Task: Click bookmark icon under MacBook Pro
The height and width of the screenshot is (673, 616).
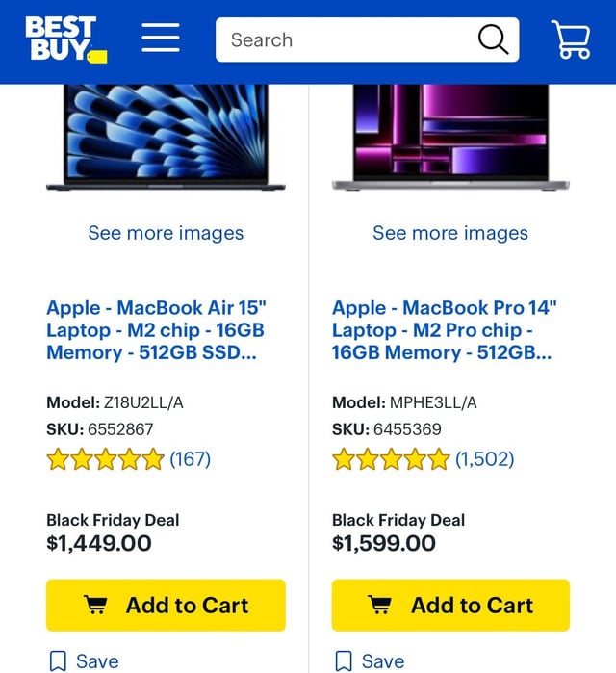Action: coord(343,660)
